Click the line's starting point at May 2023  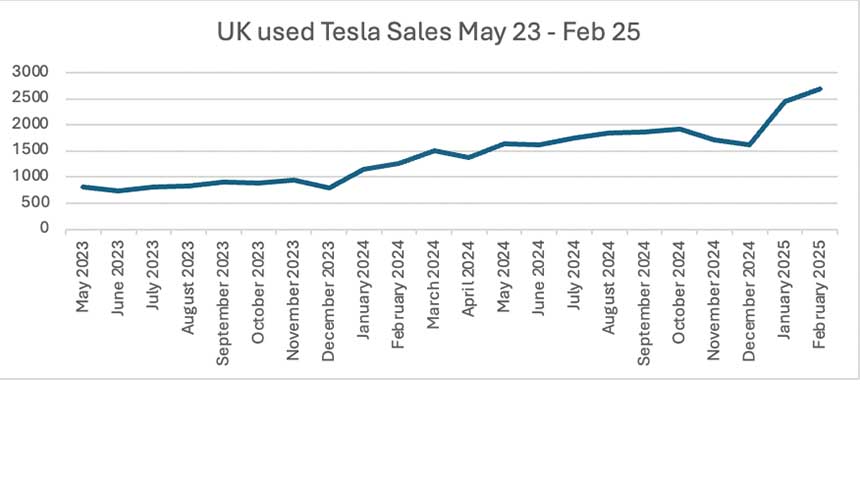(82, 186)
